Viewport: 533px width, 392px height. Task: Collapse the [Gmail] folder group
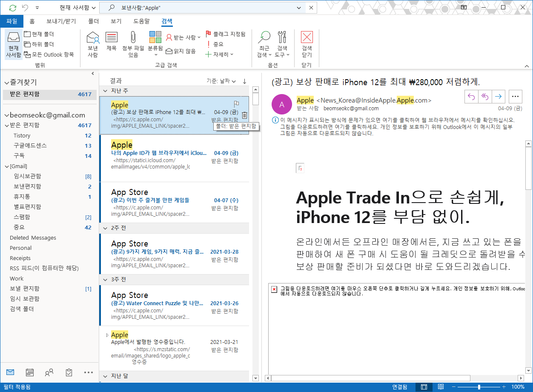[x=6, y=166]
